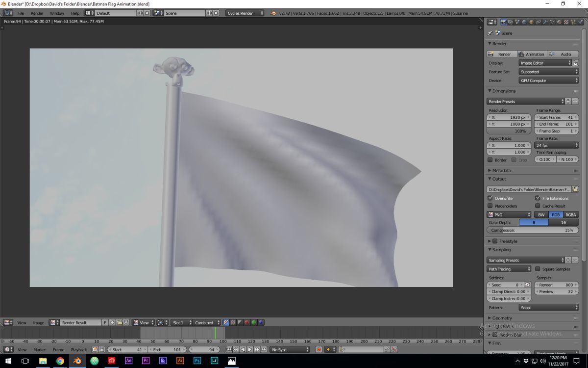This screenshot has height=368, width=588.
Task: Open the Window menu
Action: [57, 13]
